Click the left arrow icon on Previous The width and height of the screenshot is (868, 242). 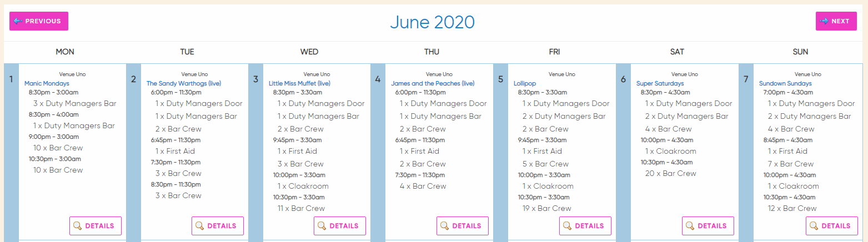coord(18,21)
